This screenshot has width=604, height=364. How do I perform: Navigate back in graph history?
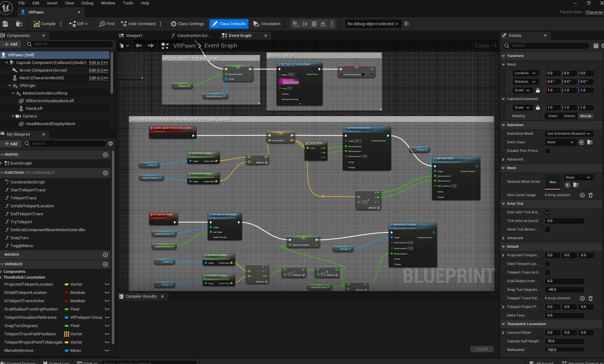(138, 46)
